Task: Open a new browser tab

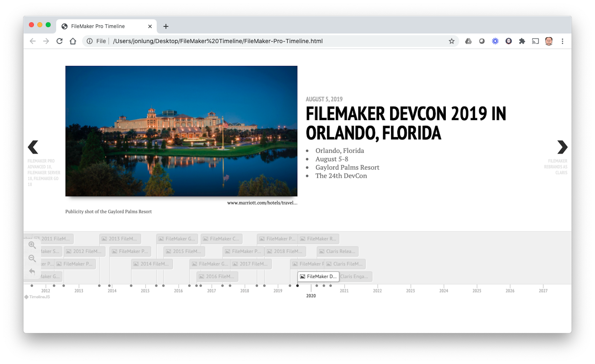Action: click(x=166, y=26)
